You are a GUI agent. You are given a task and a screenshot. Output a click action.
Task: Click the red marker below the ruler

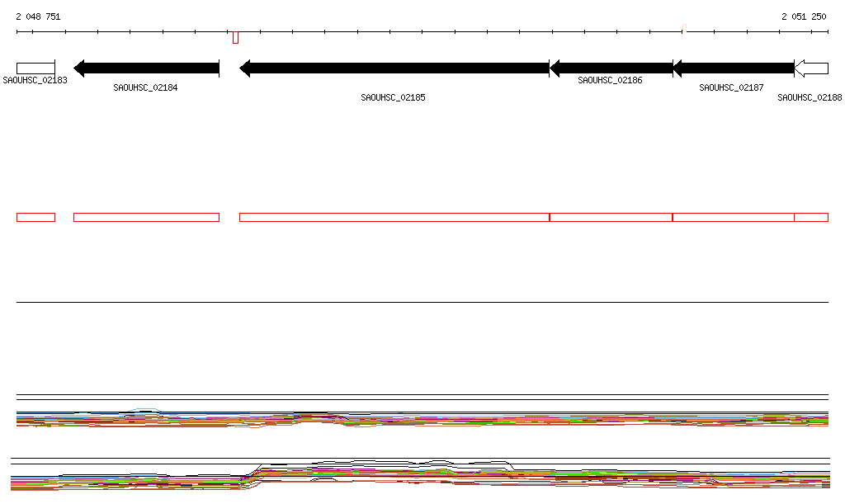coord(235,38)
